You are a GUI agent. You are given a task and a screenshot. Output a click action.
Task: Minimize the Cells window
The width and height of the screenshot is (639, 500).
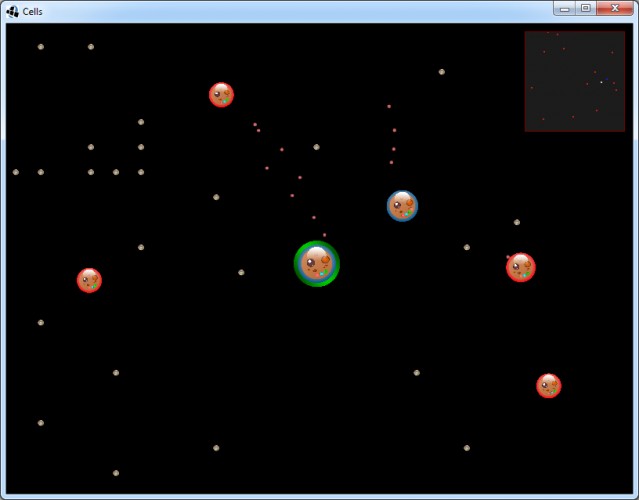(564, 9)
